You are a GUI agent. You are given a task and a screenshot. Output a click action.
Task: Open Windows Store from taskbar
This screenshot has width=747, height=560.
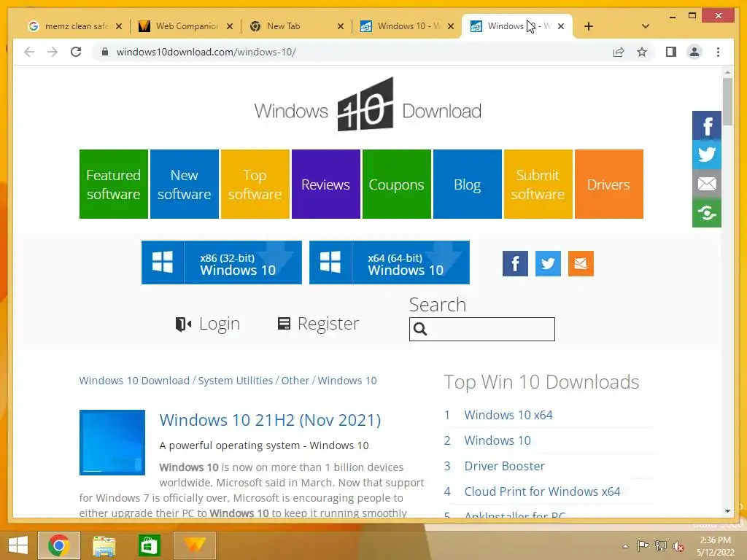tap(149, 545)
